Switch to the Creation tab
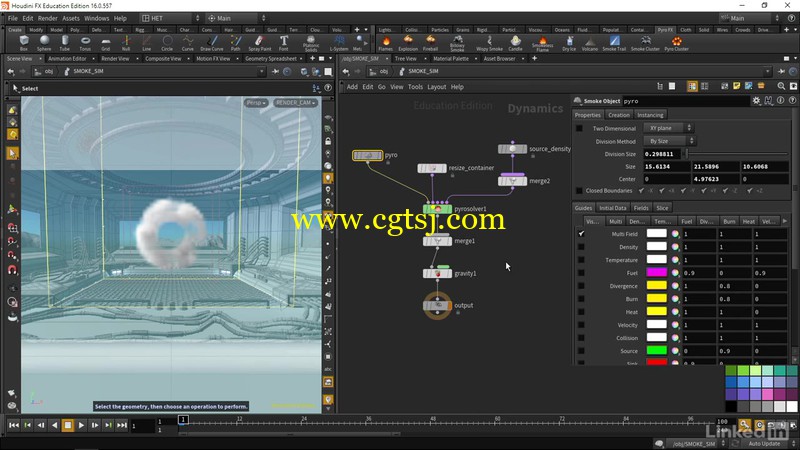Viewport: 800px width, 450px height. point(619,115)
